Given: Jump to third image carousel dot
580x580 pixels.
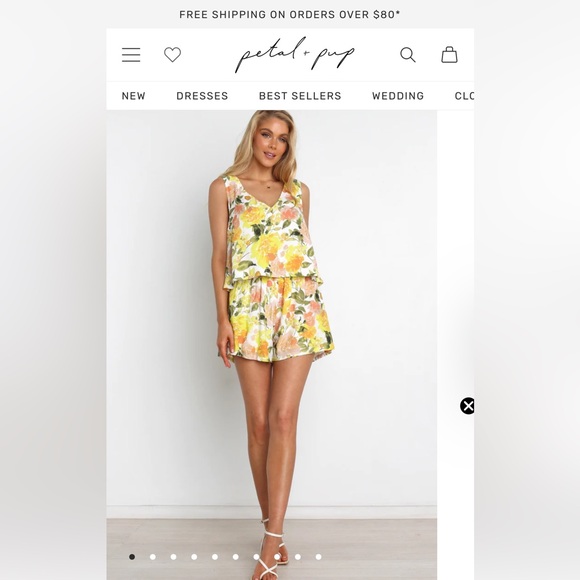Looking at the screenshot, I should (x=173, y=557).
